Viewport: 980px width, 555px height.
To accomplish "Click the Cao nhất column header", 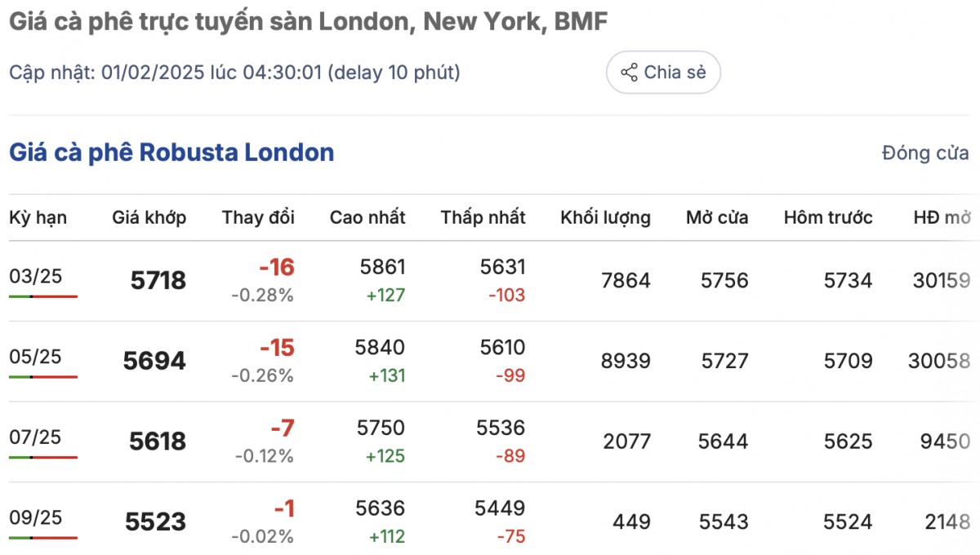I will click(367, 218).
